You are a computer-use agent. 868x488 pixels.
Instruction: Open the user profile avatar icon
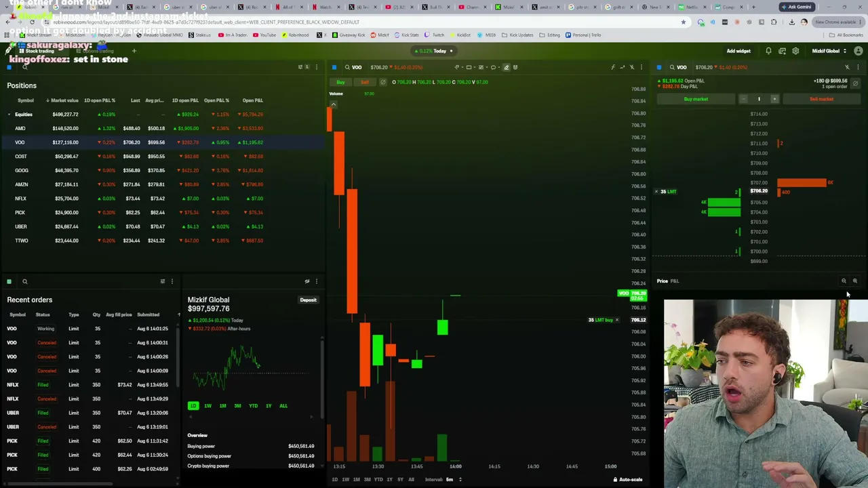click(x=859, y=51)
